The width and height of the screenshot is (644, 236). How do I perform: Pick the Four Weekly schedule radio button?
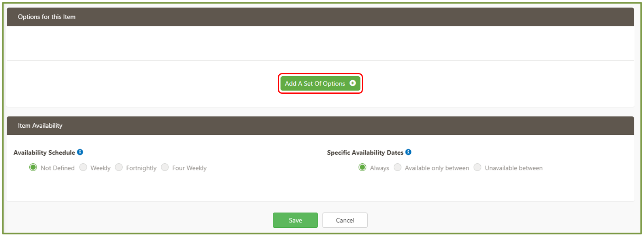pos(165,168)
